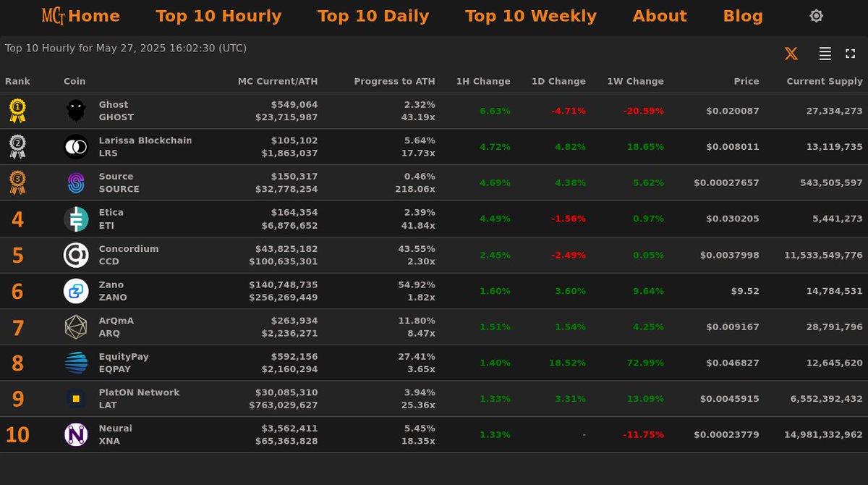Screen dimensions: 868x485
Task: Click the rank 10 number
Action: tap(17, 435)
